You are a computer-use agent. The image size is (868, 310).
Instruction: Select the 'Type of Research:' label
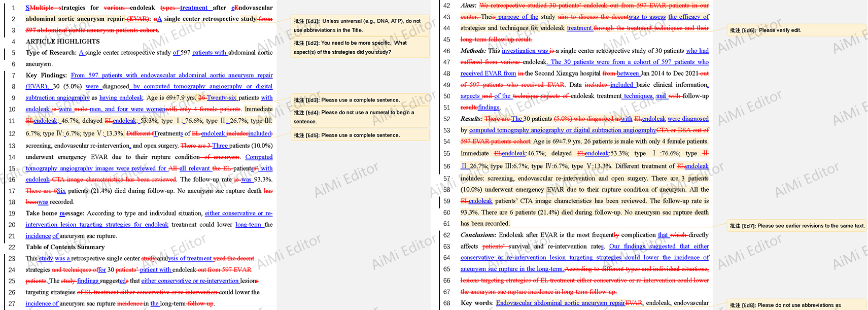[x=51, y=53]
